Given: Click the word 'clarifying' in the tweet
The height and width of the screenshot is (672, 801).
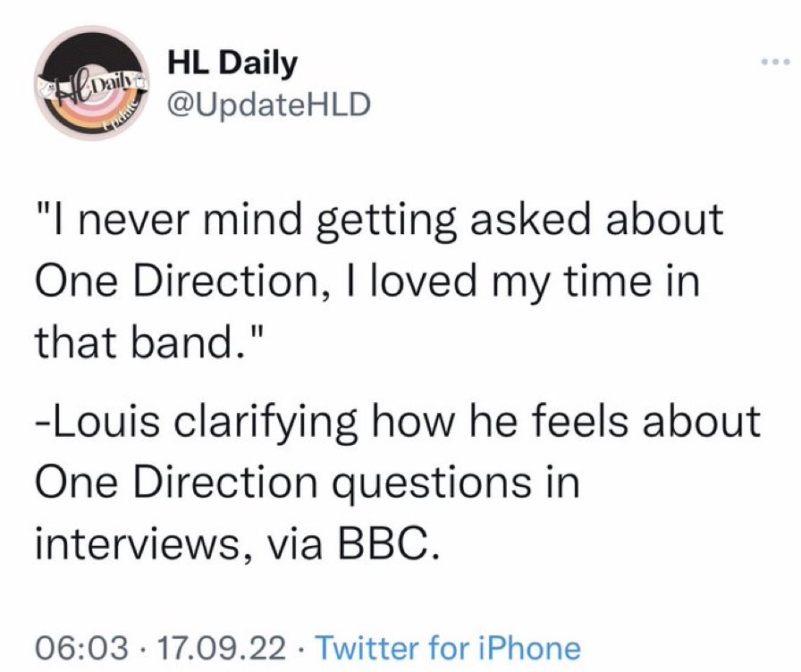Looking at the screenshot, I should point(266,424).
